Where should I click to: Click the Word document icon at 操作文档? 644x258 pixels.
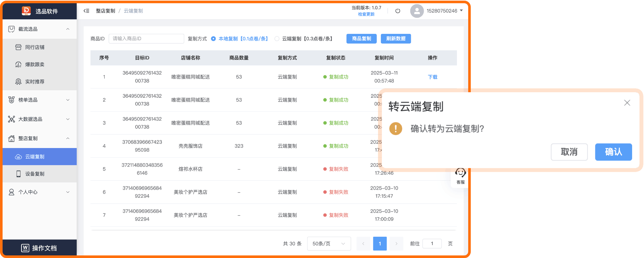pyautogui.click(x=25, y=248)
